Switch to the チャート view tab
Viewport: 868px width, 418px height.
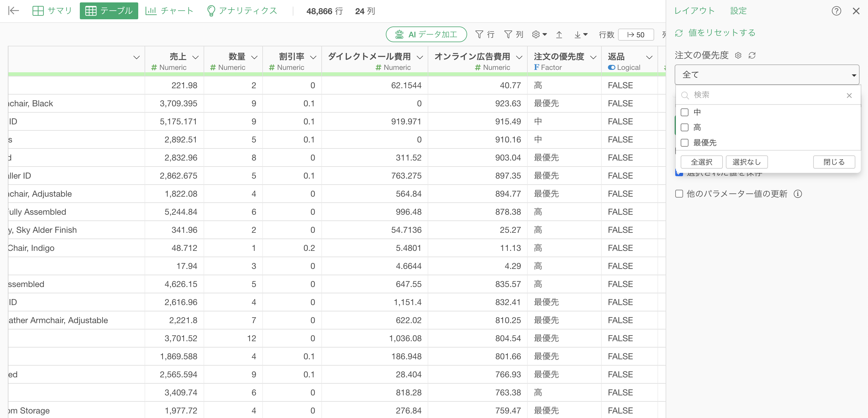point(170,11)
